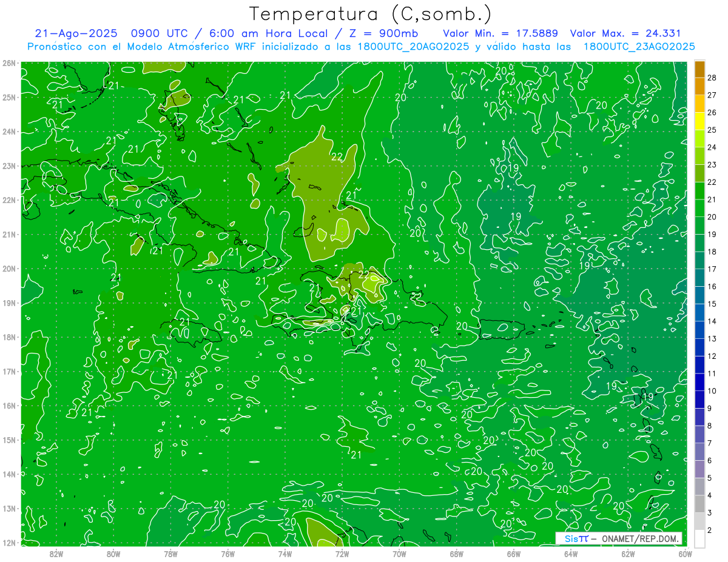Viewport: 728px width, 562px height.
Task: Click the '74W' longitude axis label
Action: (285, 554)
